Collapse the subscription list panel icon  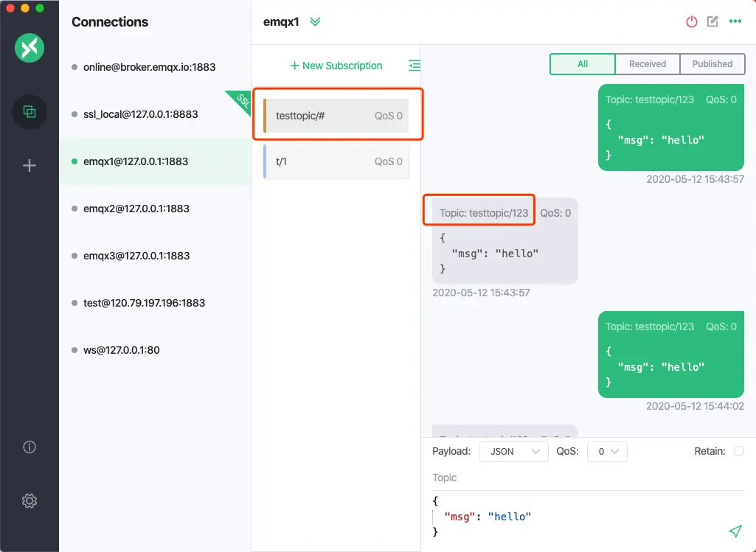(x=415, y=66)
